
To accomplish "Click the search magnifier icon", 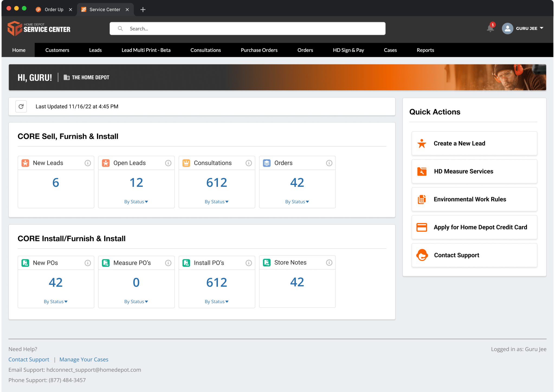I will point(120,28).
